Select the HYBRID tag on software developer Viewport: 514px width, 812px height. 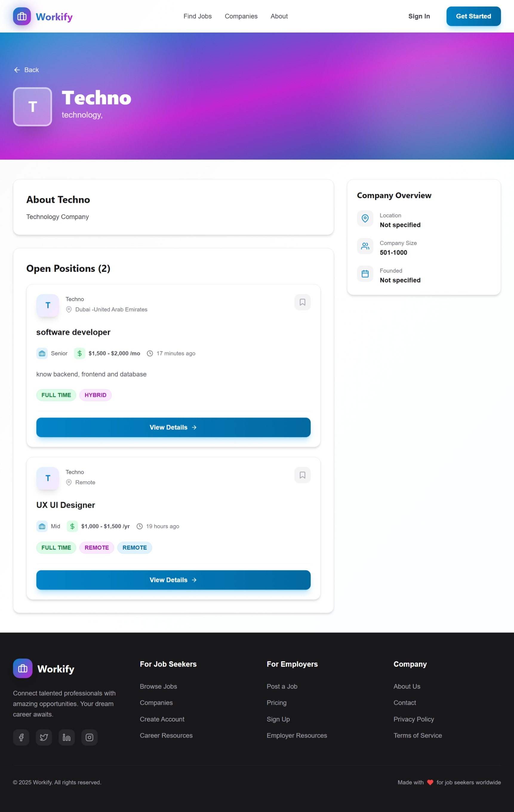(95, 395)
